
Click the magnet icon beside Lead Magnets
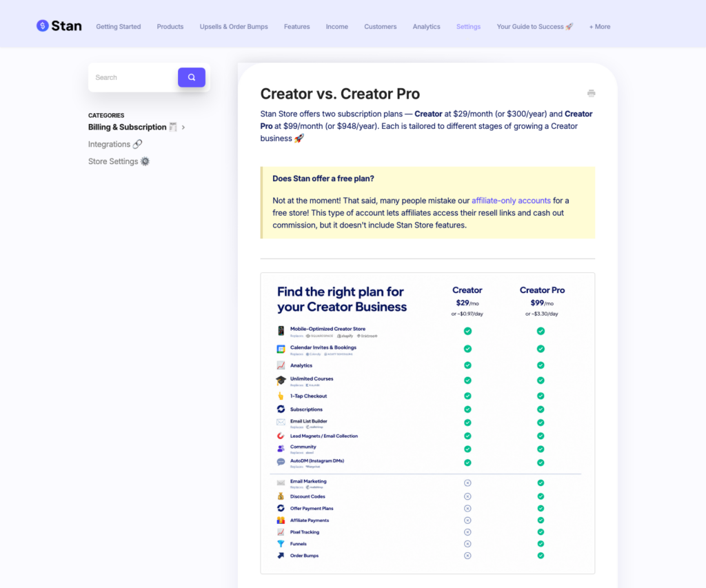click(281, 436)
